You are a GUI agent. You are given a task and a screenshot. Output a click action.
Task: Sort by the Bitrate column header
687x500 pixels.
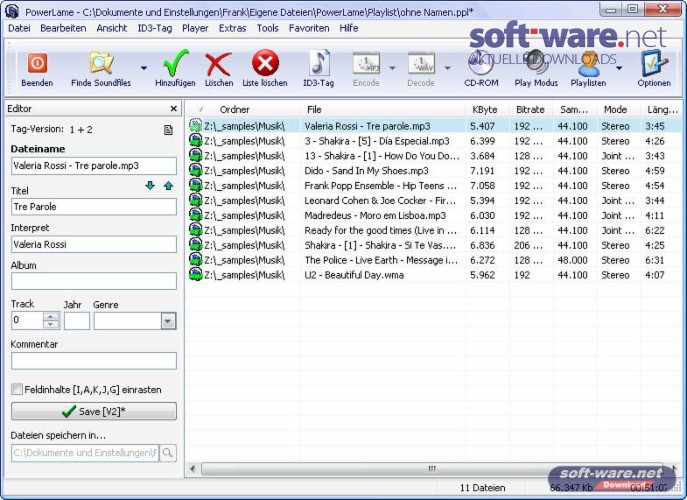pyautogui.click(x=530, y=110)
